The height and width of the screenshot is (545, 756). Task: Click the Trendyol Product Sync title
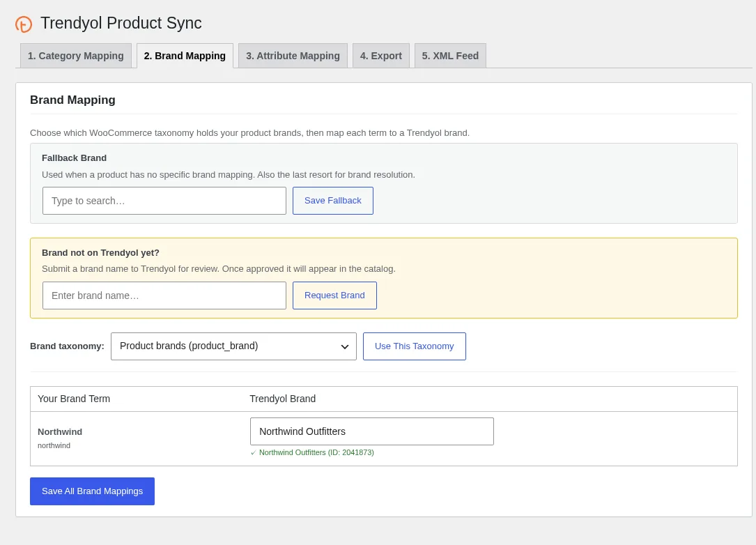click(x=121, y=23)
